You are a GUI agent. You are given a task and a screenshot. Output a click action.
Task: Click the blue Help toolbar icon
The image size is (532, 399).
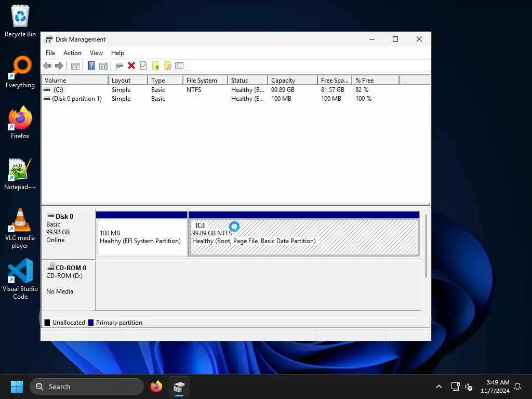91,65
